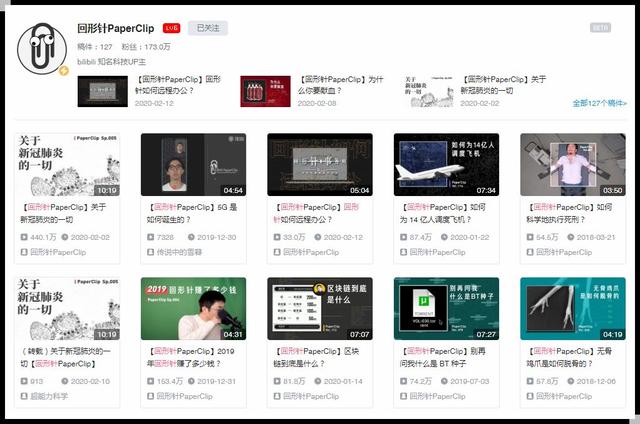Open title 别再问我什么是 BT 种子
Viewport: 640px width, 424px height.
tap(442, 357)
